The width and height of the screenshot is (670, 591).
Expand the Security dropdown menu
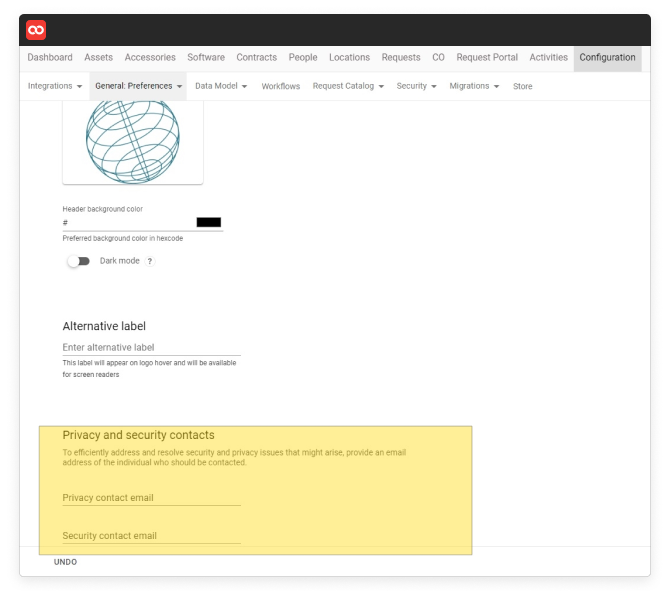pos(416,86)
